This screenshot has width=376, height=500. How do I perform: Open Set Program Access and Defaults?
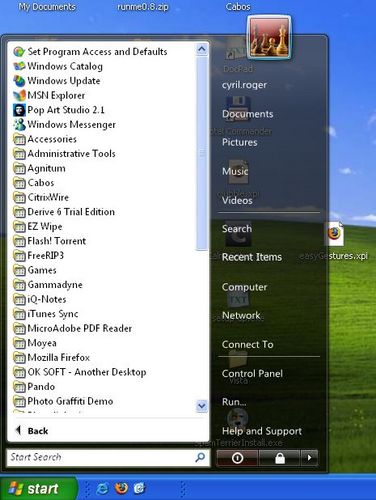(90, 52)
